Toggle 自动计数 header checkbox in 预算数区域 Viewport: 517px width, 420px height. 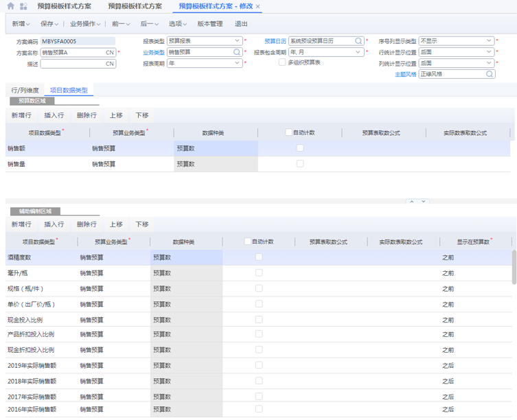click(288, 132)
